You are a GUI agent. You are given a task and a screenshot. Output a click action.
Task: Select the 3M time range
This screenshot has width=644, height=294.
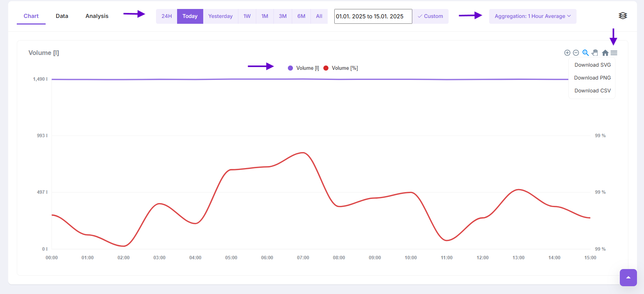pyautogui.click(x=283, y=16)
